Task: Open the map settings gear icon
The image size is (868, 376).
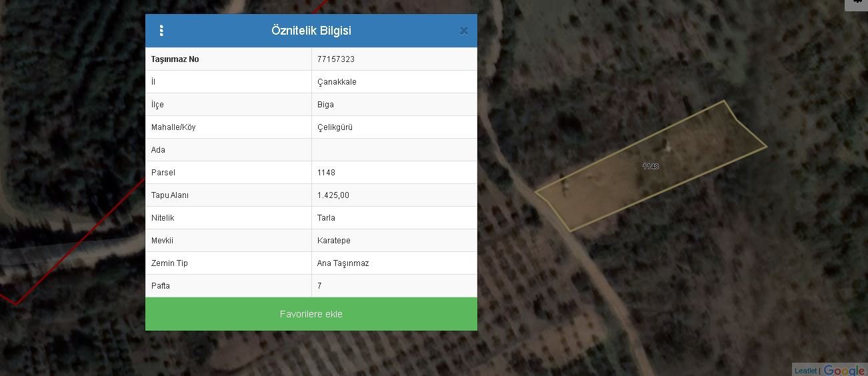Action: tap(857, 3)
